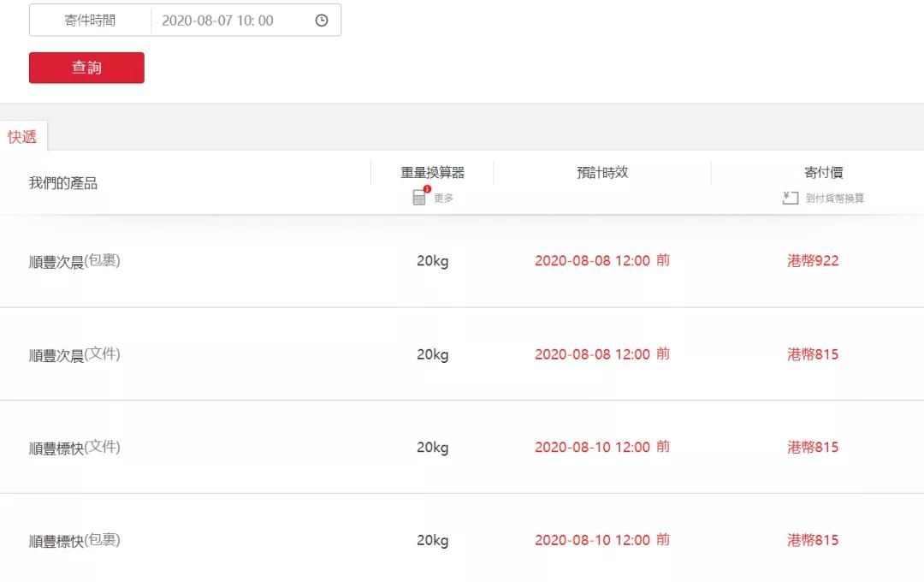Select the 順豐次晨(包裹) product row
Viewport: 924px width, 582px height.
74,261
